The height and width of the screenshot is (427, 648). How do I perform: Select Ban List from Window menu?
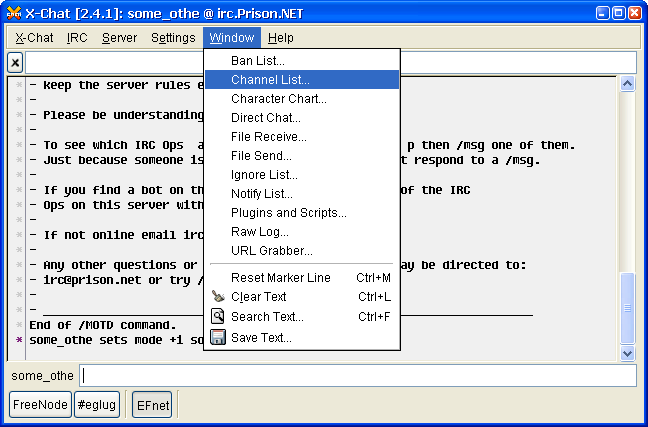coord(257,61)
